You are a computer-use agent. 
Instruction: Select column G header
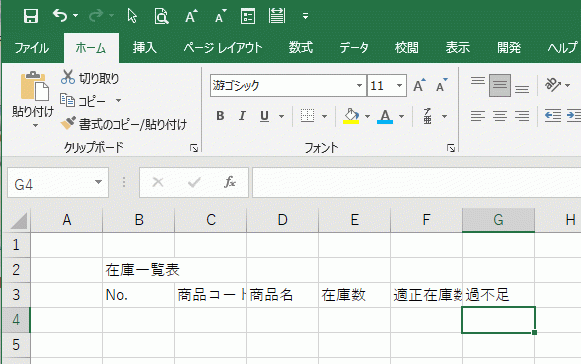pos(498,220)
